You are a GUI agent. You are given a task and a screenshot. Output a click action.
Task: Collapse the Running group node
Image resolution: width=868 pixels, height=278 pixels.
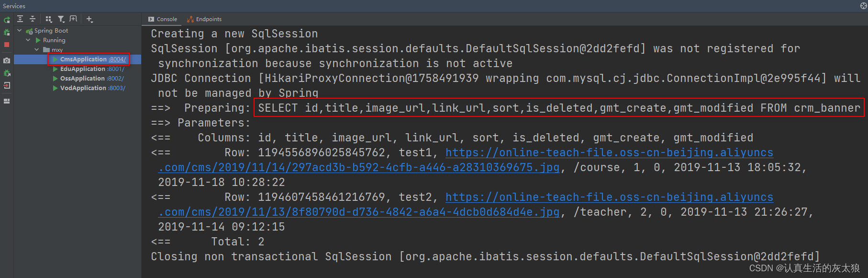coord(28,40)
